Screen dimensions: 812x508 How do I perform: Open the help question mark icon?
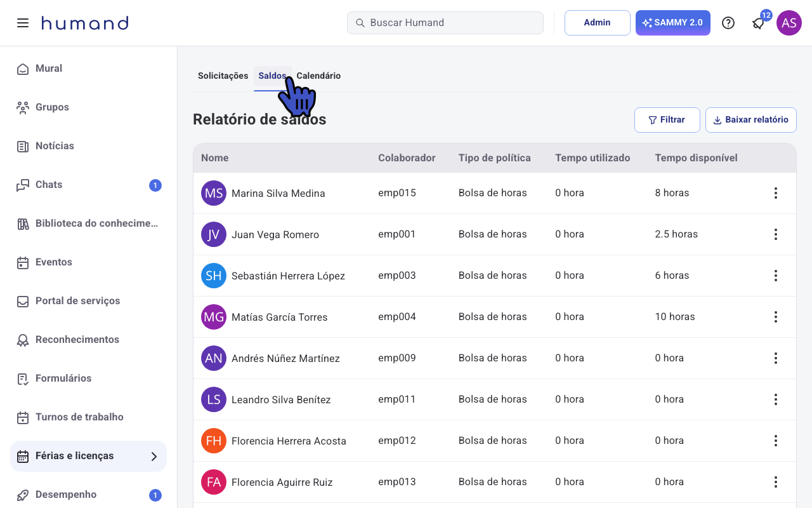pyautogui.click(x=728, y=23)
